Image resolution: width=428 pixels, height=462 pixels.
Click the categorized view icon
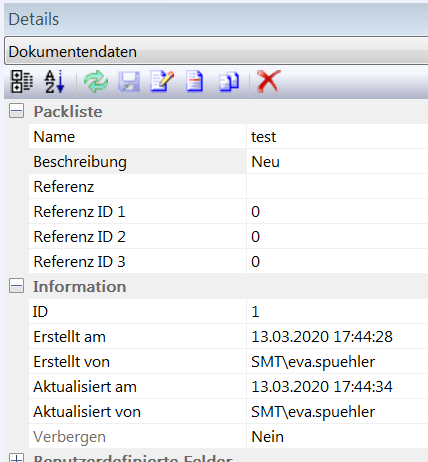pos(22,81)
